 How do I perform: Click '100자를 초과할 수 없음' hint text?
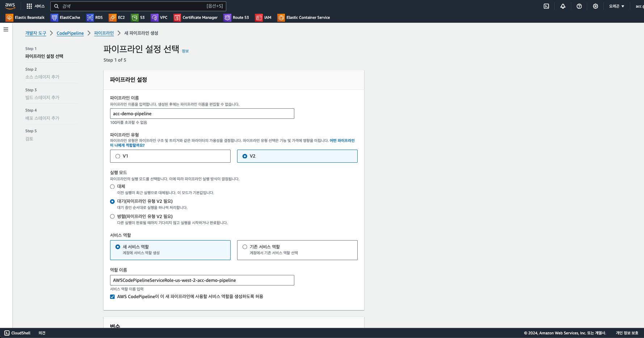pyautogui.click(x=129, y=122)
